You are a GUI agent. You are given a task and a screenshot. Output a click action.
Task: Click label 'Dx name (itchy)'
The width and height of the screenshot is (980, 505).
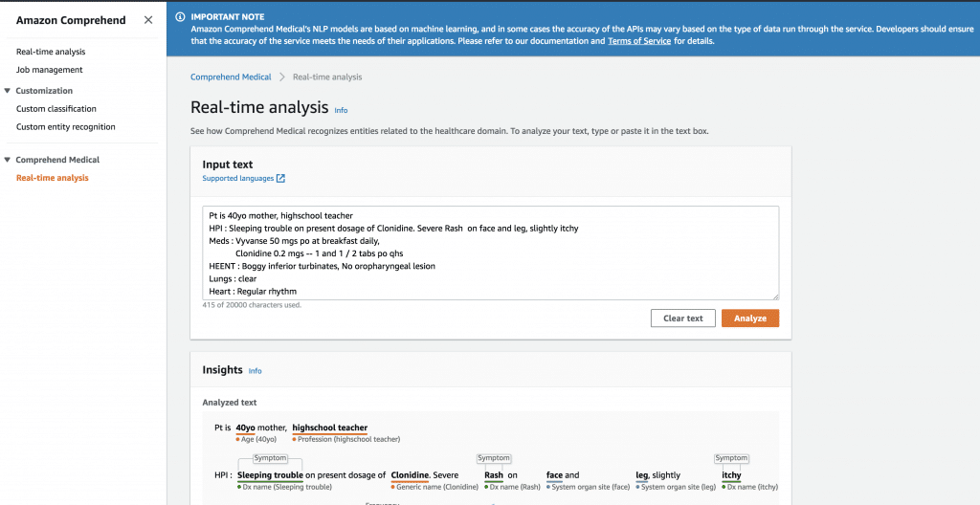[750, 487]
